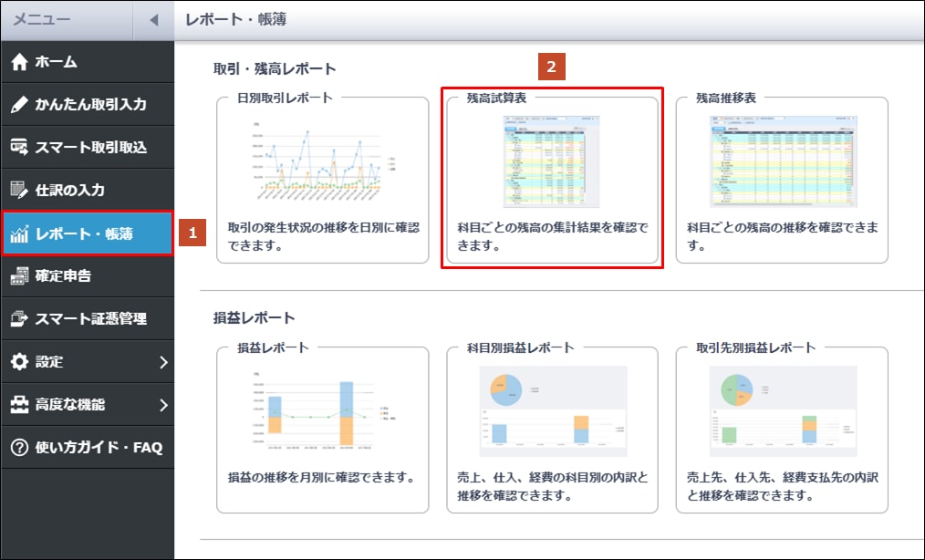Screen dimensions: 925x560
Task: Click text 科目ごとの残高の集計結果を確認できます。
Action: 553,236
